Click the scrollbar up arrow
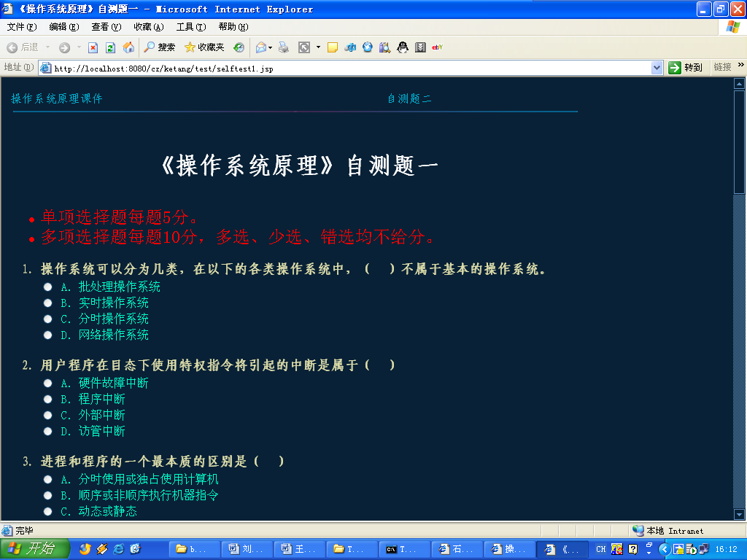 click(x=740, y=84)
